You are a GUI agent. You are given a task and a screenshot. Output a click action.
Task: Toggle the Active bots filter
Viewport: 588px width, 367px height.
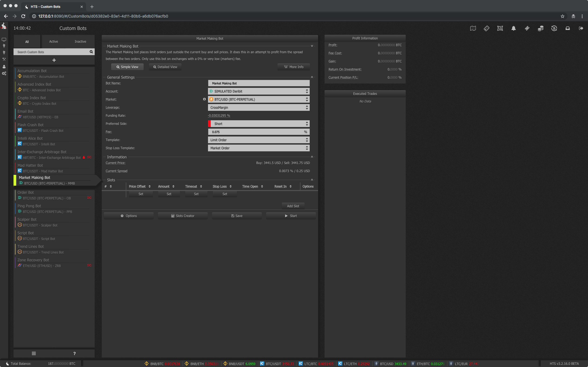[53, 41]
